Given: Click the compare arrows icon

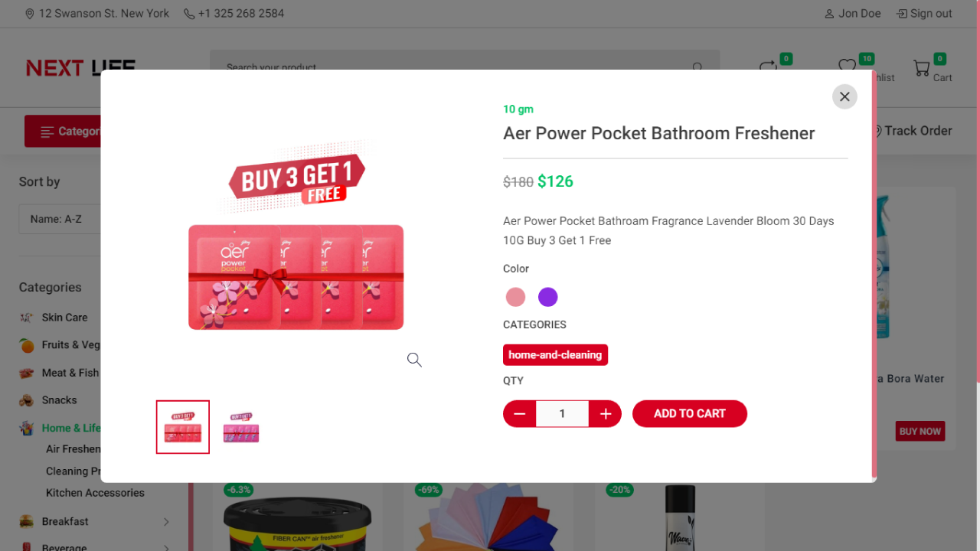Looking at the screenshot, I should (768, 68).
